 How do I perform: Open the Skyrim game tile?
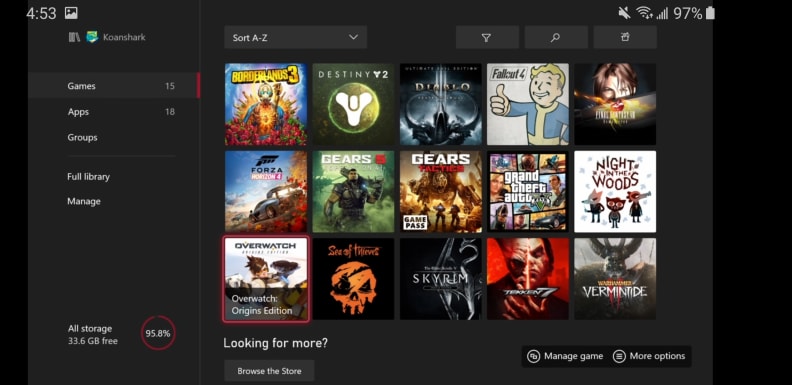coord(440,279)
